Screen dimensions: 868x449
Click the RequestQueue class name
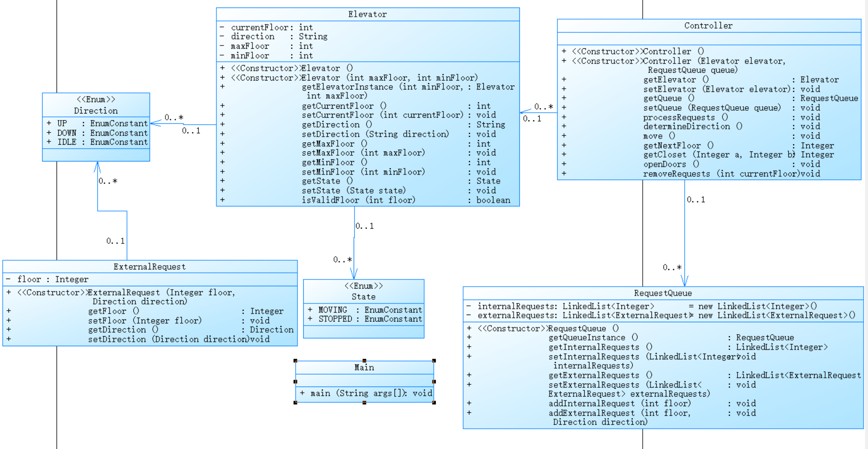(x=662, y=293)
